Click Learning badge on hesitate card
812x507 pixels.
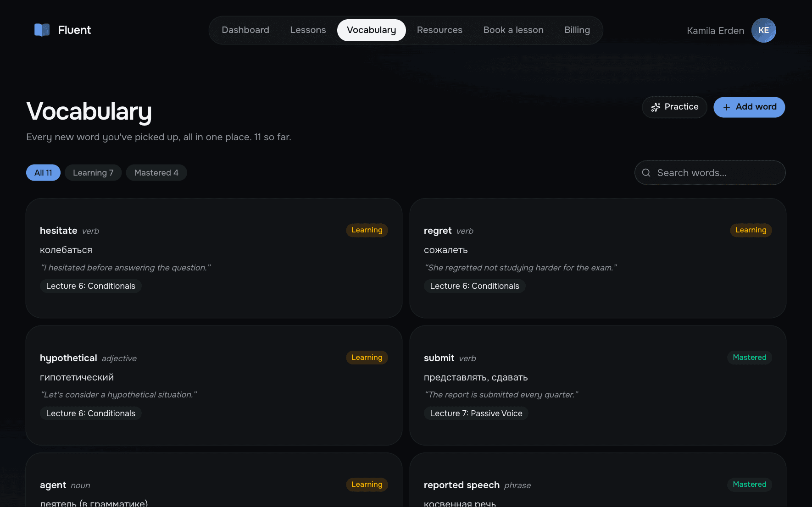point(367,230)
